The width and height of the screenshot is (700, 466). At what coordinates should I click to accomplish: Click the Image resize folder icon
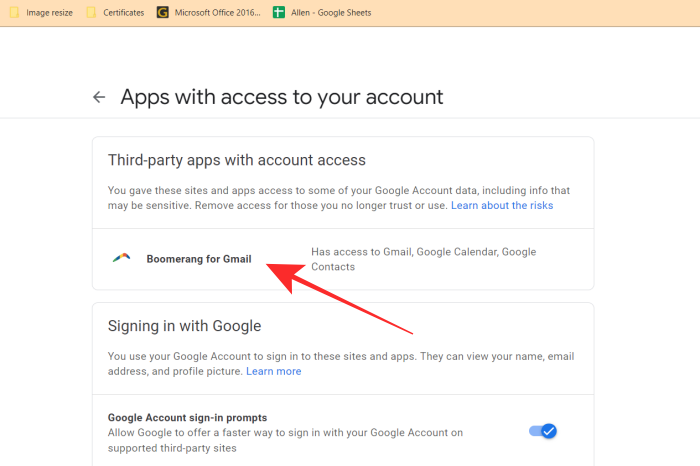pyautogui.click(x=14, y=13)
